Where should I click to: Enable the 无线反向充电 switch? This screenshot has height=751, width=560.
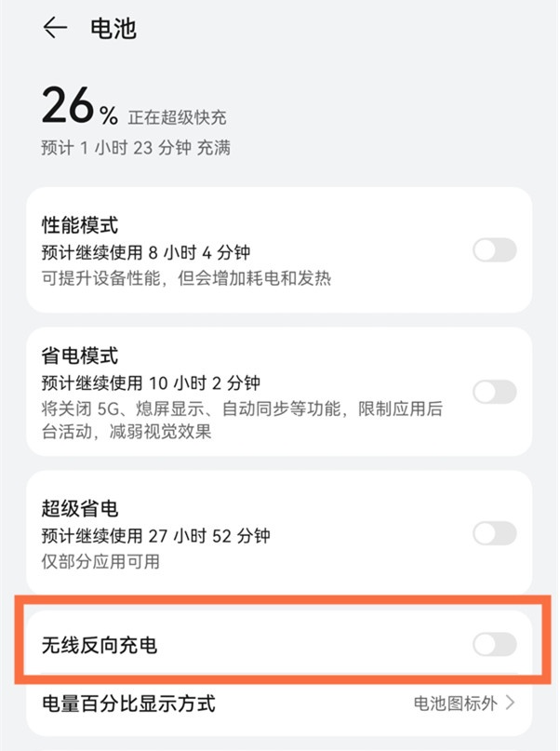click(494, 644)
